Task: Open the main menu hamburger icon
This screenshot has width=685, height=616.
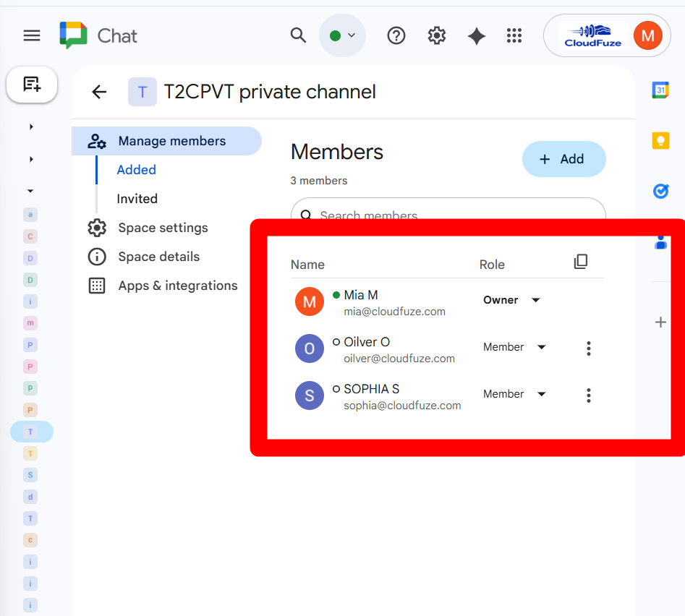Action: (x=32, y=35)
